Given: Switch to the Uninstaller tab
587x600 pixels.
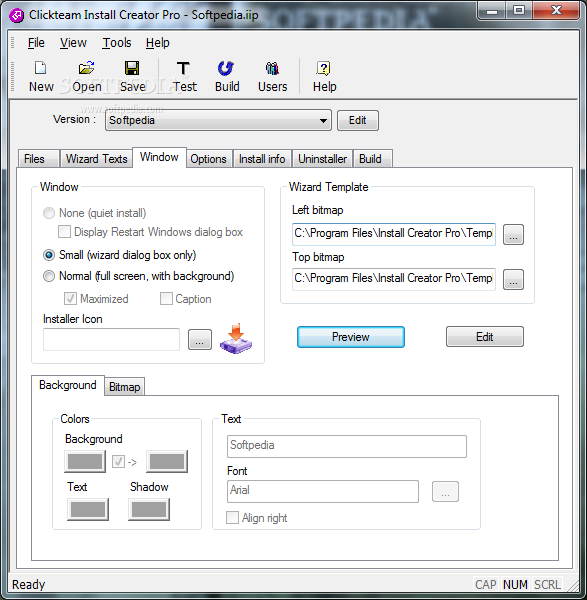Looking at the screenshot, I should point(323,159).
